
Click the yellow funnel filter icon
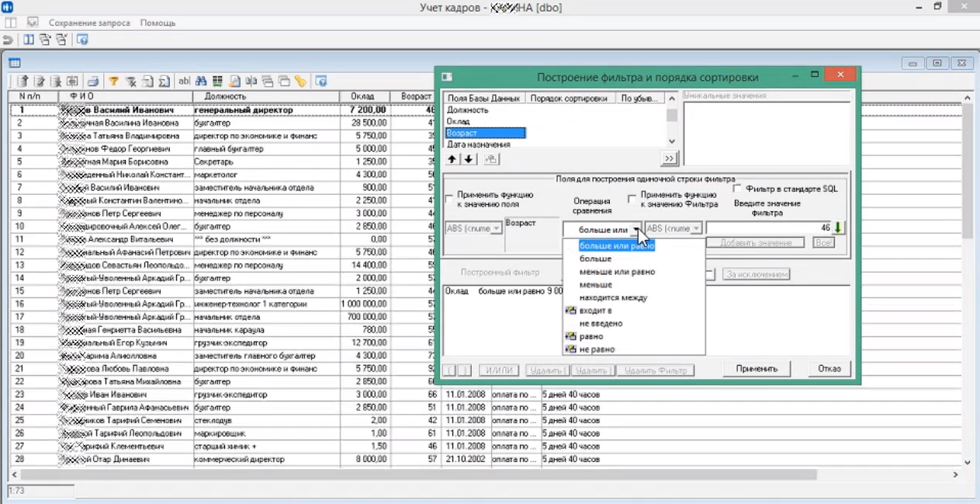tap(113, 81)
